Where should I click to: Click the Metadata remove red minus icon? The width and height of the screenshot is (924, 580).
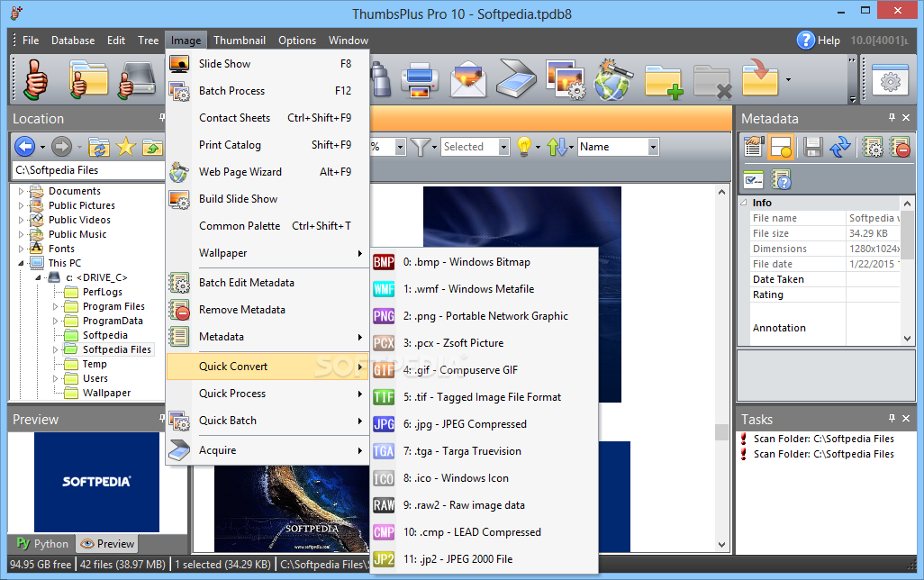[x=901, y=147]
